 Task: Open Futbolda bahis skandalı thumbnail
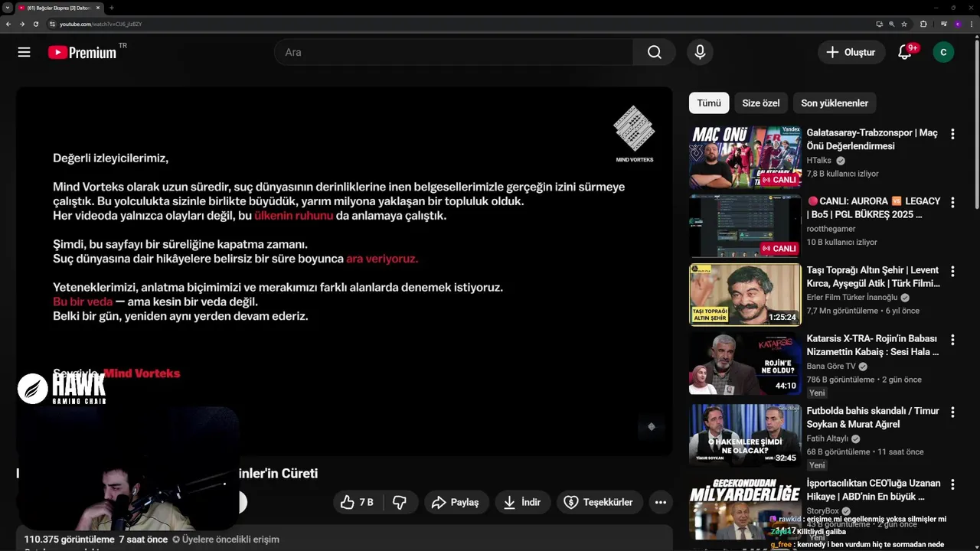pyautogui.click(x=745, y=435)
